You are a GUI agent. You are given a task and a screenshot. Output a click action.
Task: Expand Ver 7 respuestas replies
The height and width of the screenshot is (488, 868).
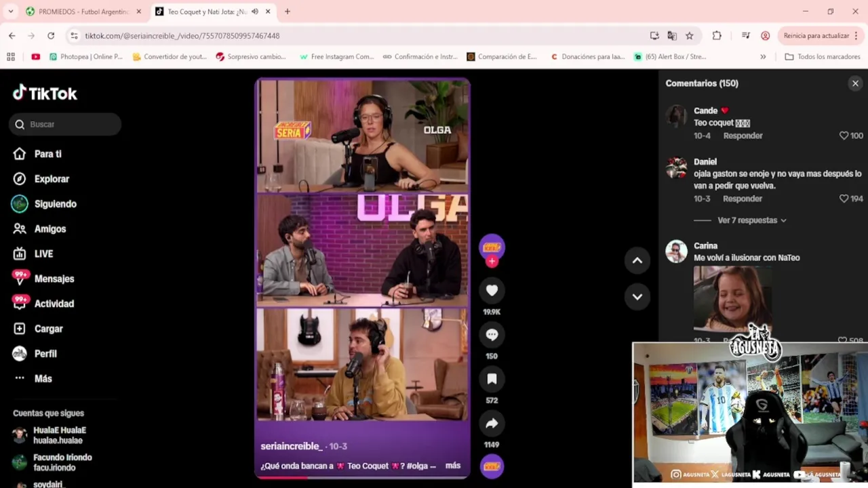(751, 220)
